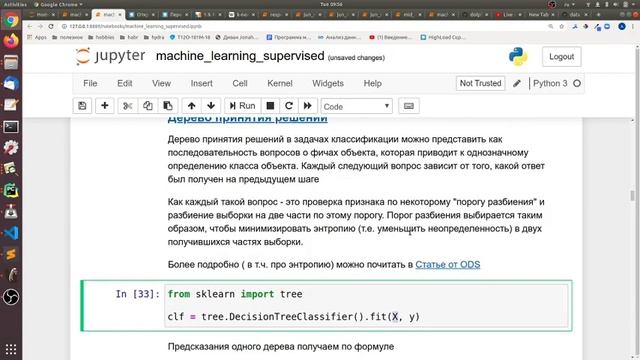Viewport: 640px width, 360px height.
Task: Open the Дерево принятия решений heading link
Action: tap(247, 119)
